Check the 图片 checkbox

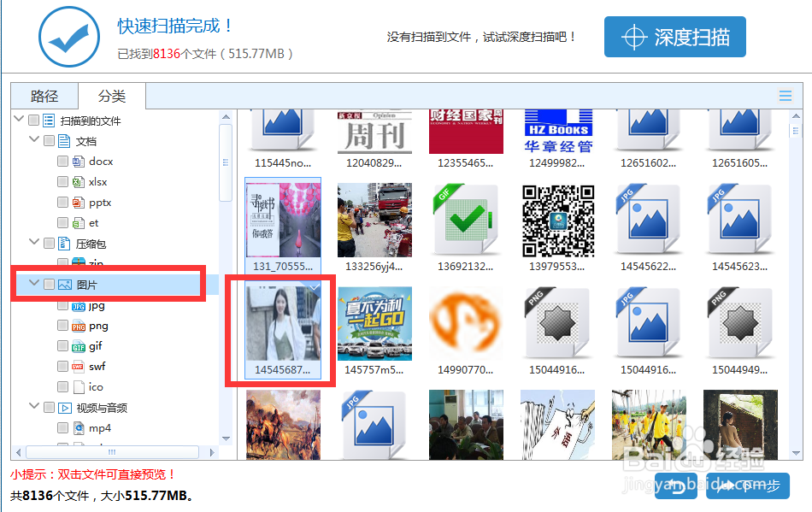(50, 284)
